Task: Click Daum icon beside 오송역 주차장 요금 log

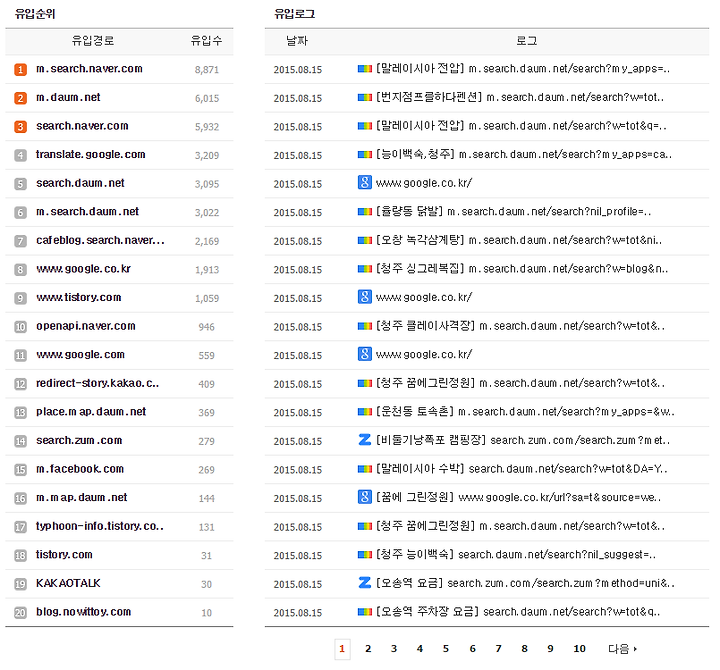Action: 365,612
